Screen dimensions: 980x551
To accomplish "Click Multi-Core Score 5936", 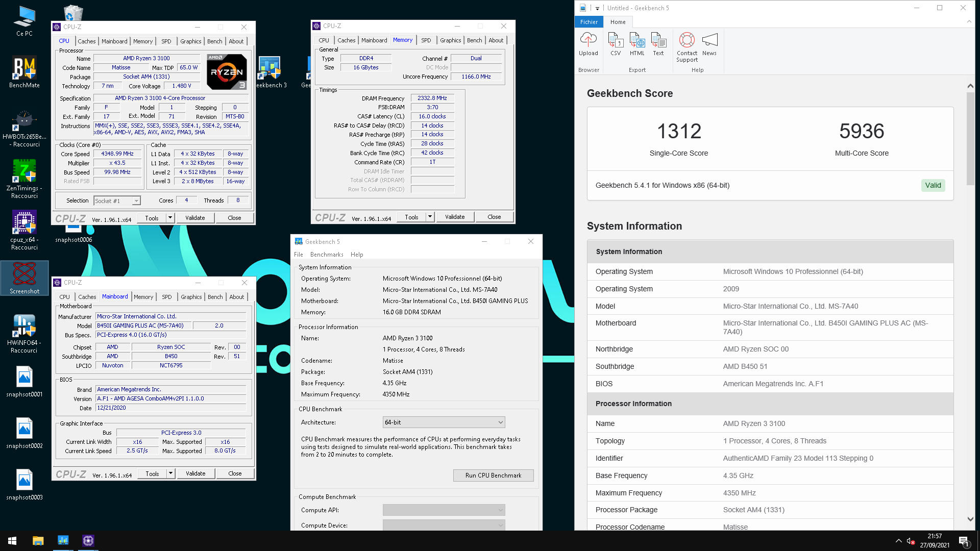I will pos(862,131).
